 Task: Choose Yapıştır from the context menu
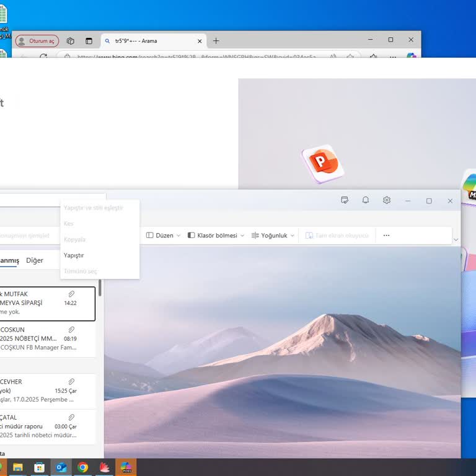coord(74,255)
